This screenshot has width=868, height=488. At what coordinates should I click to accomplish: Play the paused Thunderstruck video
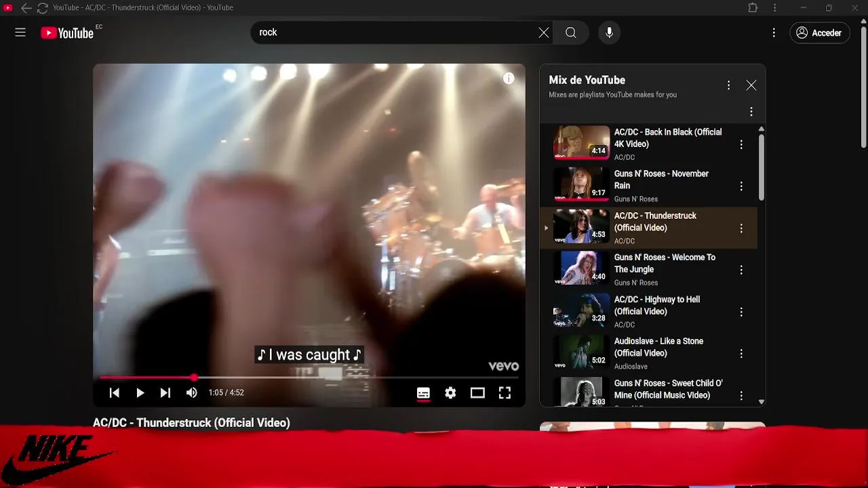[140, 393]
